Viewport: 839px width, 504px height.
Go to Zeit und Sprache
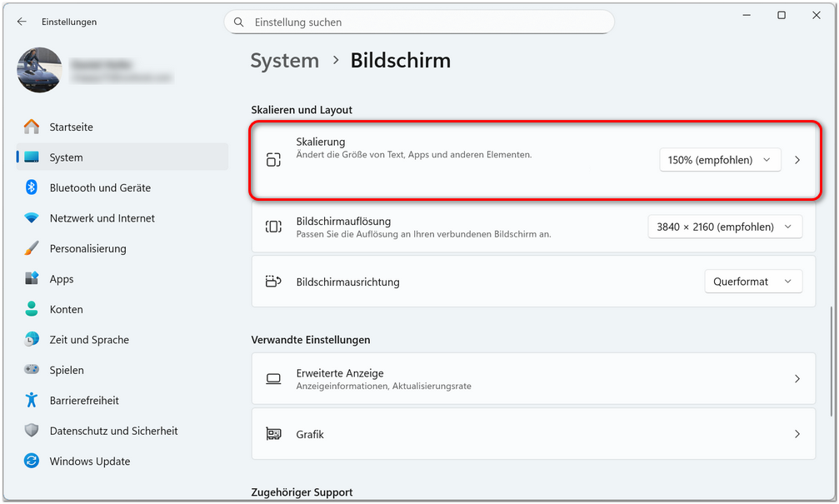click(x=89, y=340)
